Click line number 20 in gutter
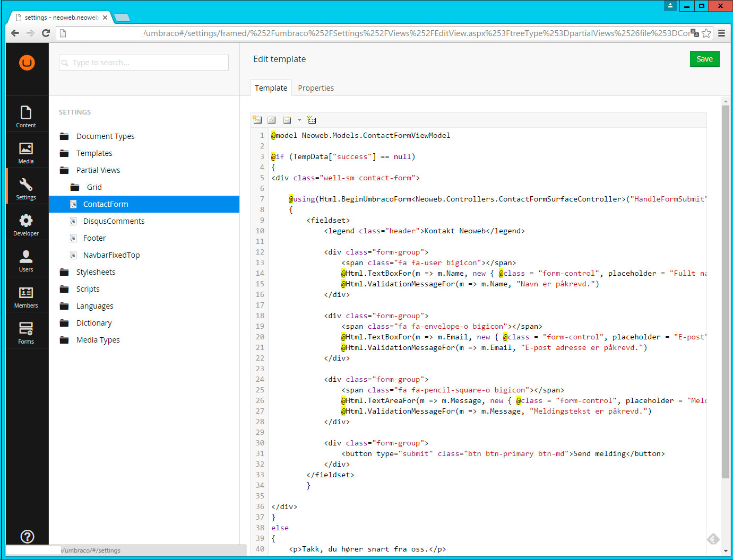 (x=260, y=337)
